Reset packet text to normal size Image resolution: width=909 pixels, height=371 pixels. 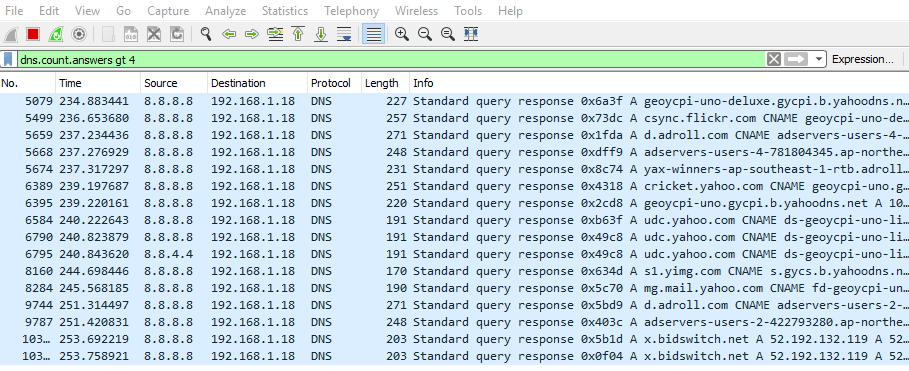point(448,34)
